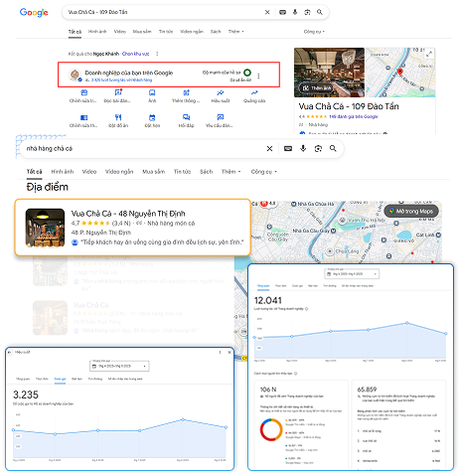The height and width of the screenshot is (476, 461).
Task: Select the 'Tổng quan' tab in the 3.235 panel
Action: pyautogui.click(x=23, y=379)
